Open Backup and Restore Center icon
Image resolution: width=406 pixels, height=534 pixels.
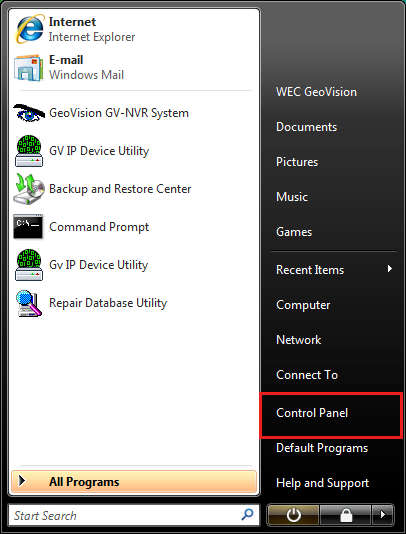coord(29,189)
